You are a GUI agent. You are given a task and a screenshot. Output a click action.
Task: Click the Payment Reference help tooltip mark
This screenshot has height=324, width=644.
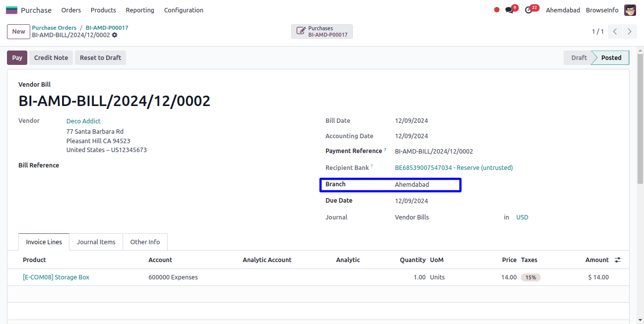point(385,150)
